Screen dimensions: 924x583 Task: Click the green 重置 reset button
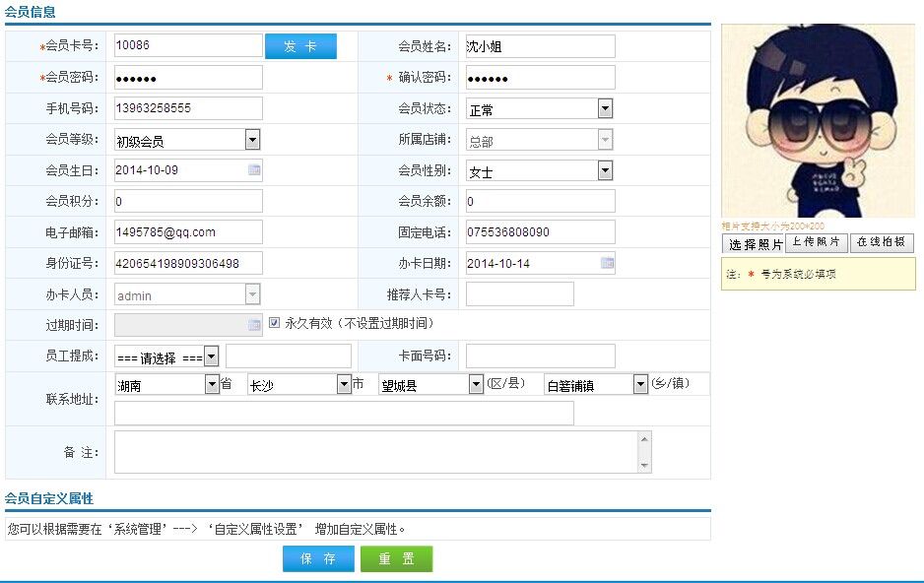point(397,558)
